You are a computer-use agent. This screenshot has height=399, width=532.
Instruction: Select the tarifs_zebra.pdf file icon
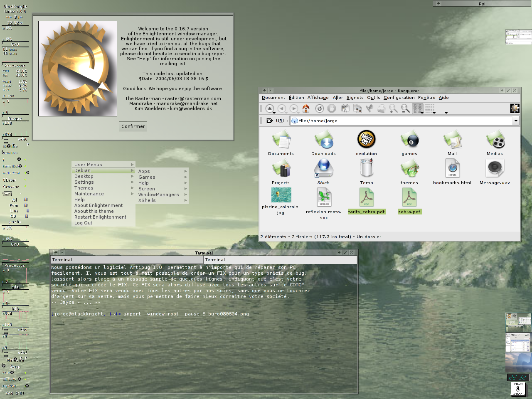pyautogui.click(x=366, y=197)
